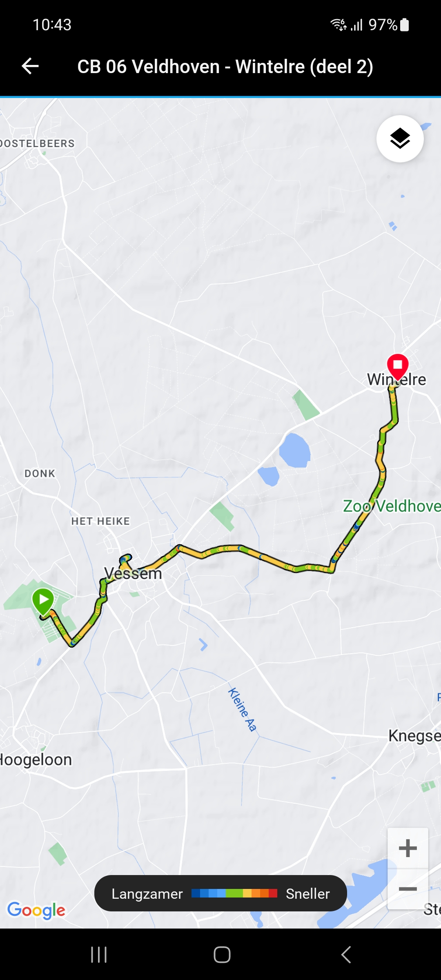Screen dimensions: 441x980
Task: Click red swatch in speed legend
Action: [273, 893]
